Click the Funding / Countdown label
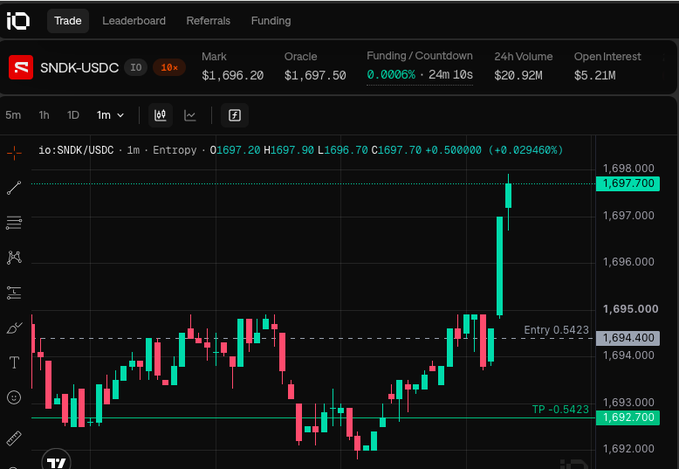 tap(420, 56)
